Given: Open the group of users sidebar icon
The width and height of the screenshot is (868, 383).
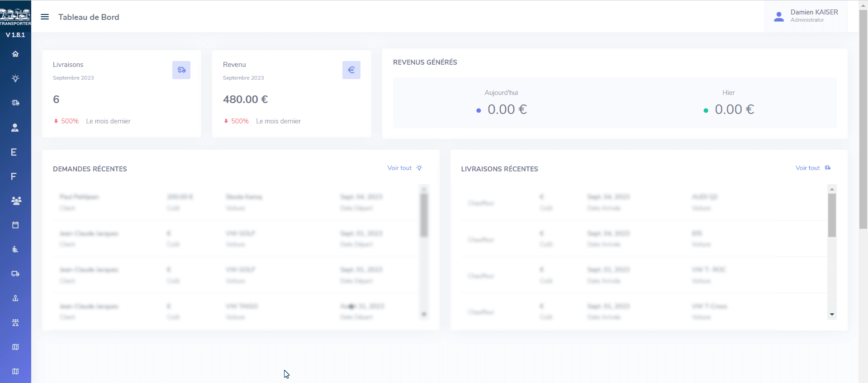Looking at the screenshot, I should (x=16, y=201).
